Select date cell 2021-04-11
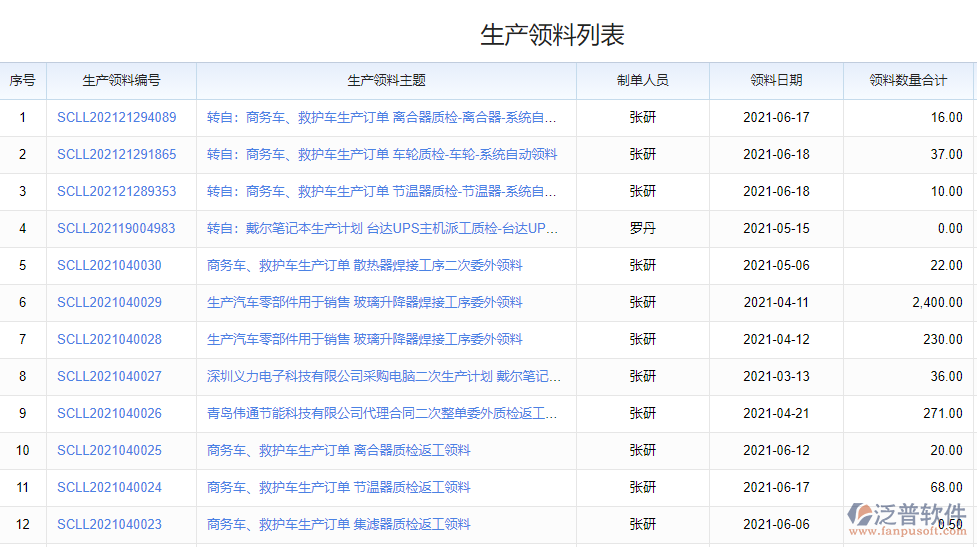This screenshot has width=977, height=547. pyautogui.click(x=776, y=302)
